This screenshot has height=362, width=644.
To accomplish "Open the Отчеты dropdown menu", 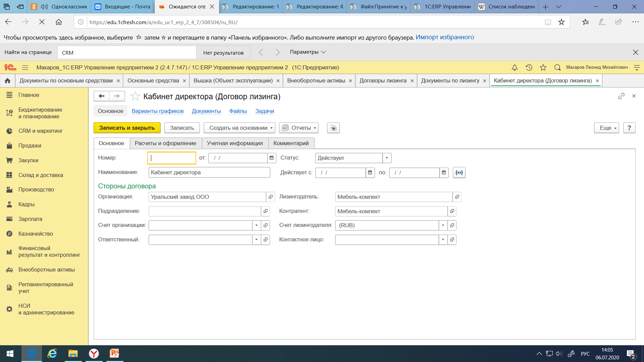I will click(299, 128).
